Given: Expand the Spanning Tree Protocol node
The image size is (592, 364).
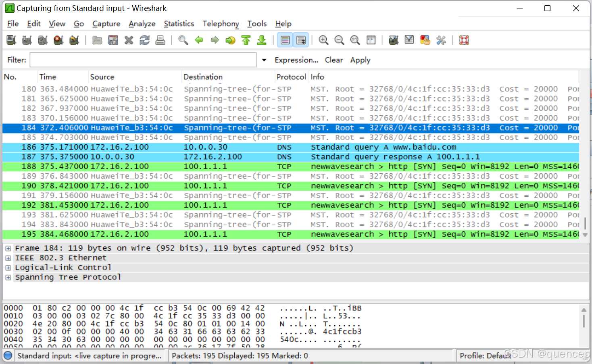Looking at the screenshot, I should click(x=8, y=277).
